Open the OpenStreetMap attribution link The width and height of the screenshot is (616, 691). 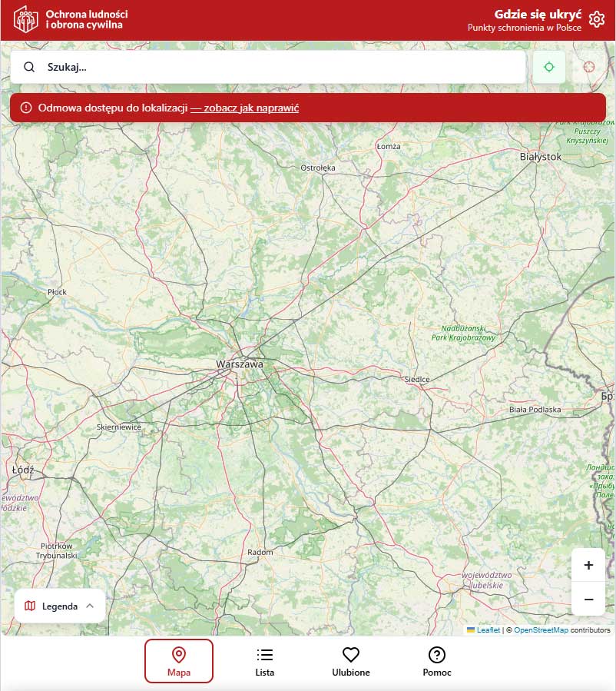[x=542, y=630]
